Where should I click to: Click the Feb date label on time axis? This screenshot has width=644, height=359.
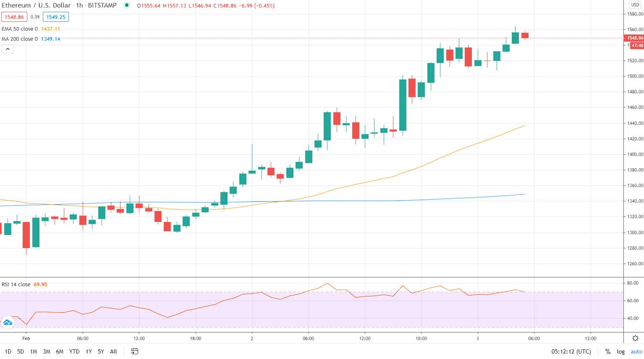(x=26, y=338)
